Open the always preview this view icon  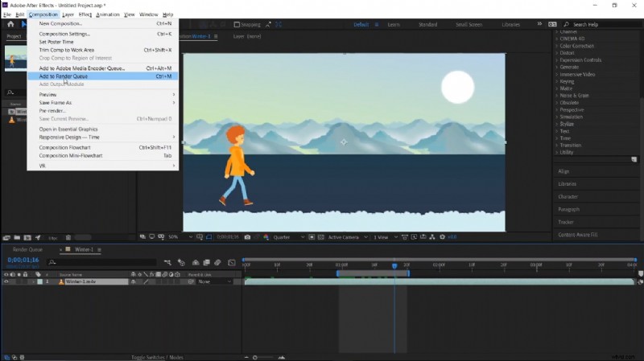coord(142,237)
